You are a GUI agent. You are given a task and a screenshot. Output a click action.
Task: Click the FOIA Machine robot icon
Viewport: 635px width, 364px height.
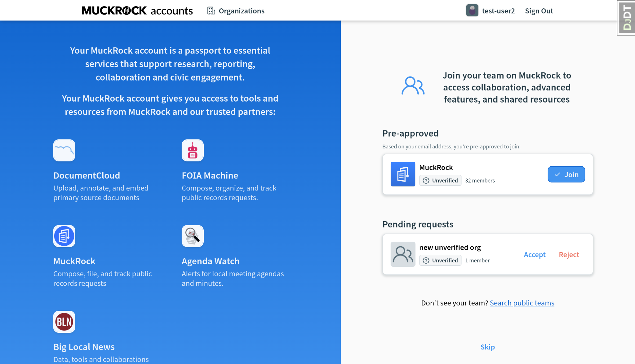(x=193, y=150)
